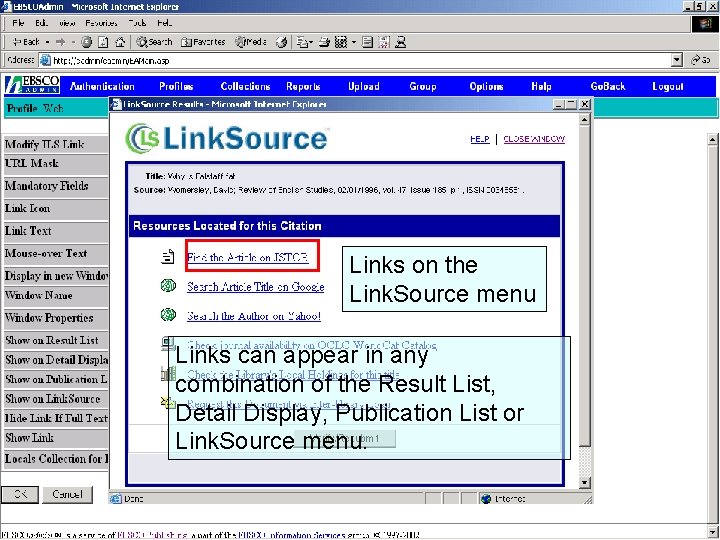Image resolution: width=720 pixels, height=540 pixels.
Task: Open the Favorites toolbar button
Action: point(203,42)
